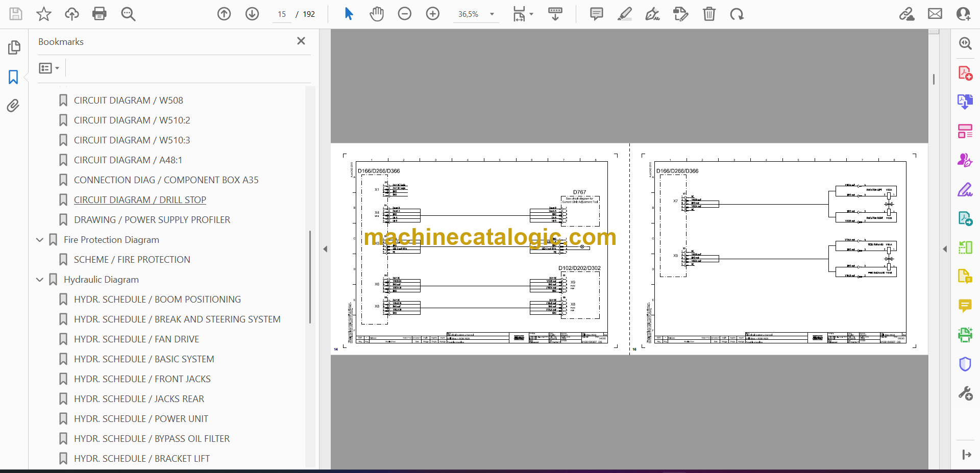This screenshot has height=473, width=980.
Task: Rotate the page view
Action: [x=737, y=14]
